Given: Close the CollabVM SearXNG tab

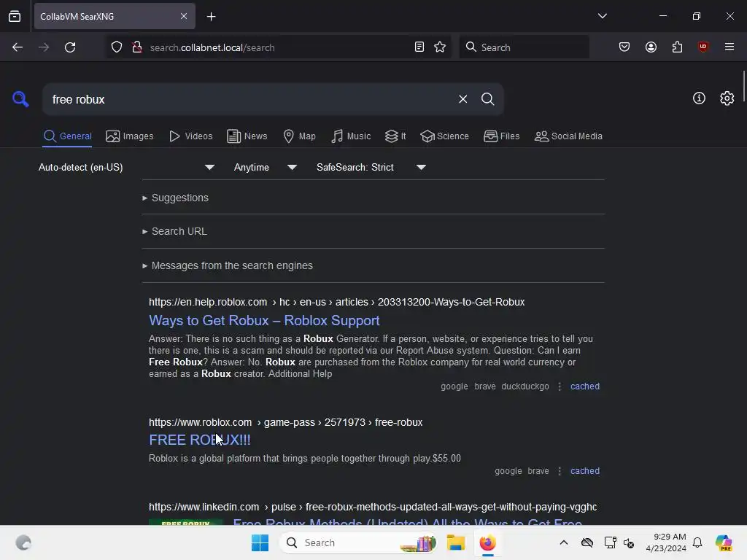Looking at the screenshot, I should tap(183, 16).
